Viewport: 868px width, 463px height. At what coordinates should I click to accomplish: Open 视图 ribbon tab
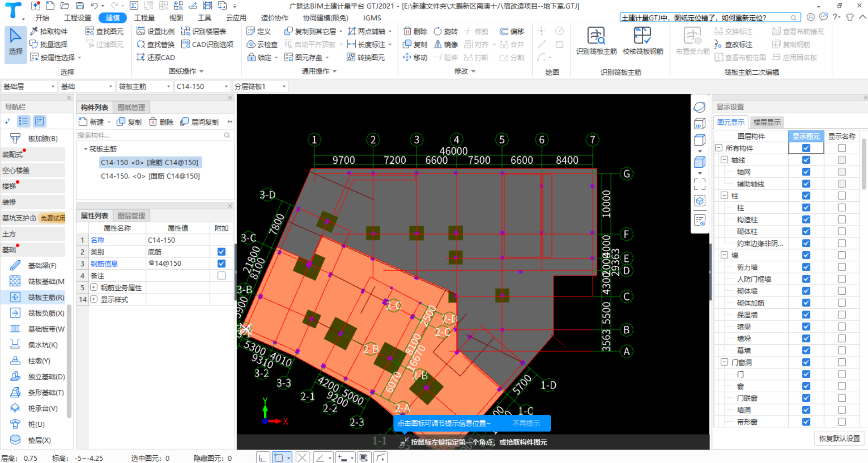(x=176, y=18)
